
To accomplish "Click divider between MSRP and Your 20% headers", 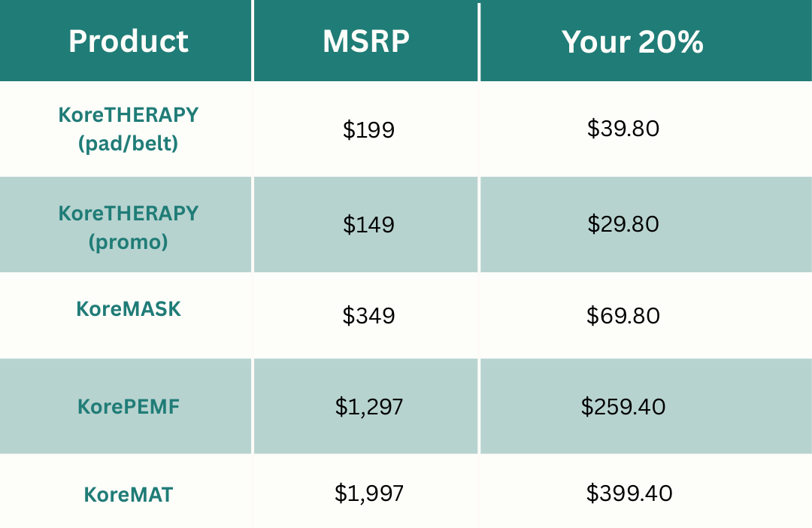I will pos(479,42).
